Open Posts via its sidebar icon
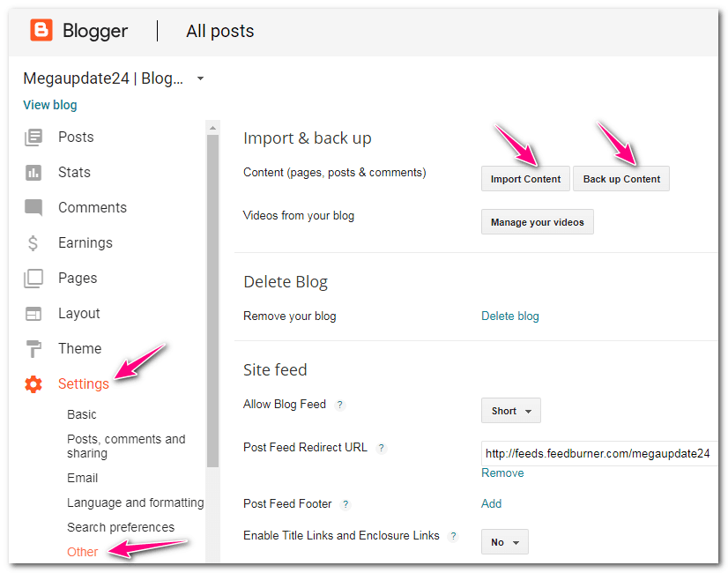The image size is (728, 573). pyautogui.click(x=33, y=138)
